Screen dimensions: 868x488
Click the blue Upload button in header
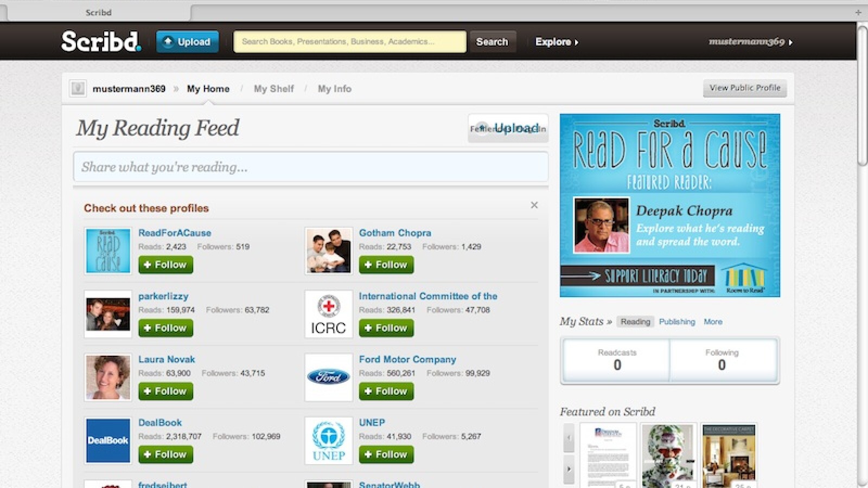pyautogui.click(x=187, y=42)
